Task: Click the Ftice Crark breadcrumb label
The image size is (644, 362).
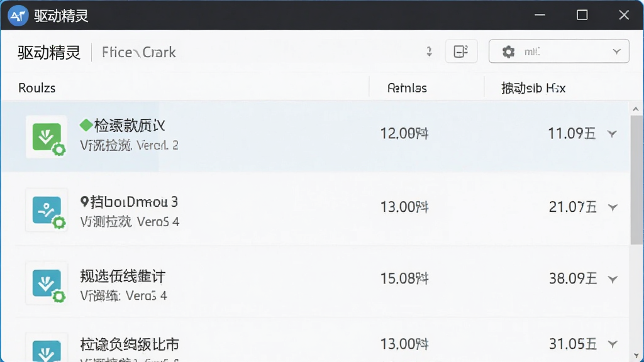Action: tap(139, 52)
